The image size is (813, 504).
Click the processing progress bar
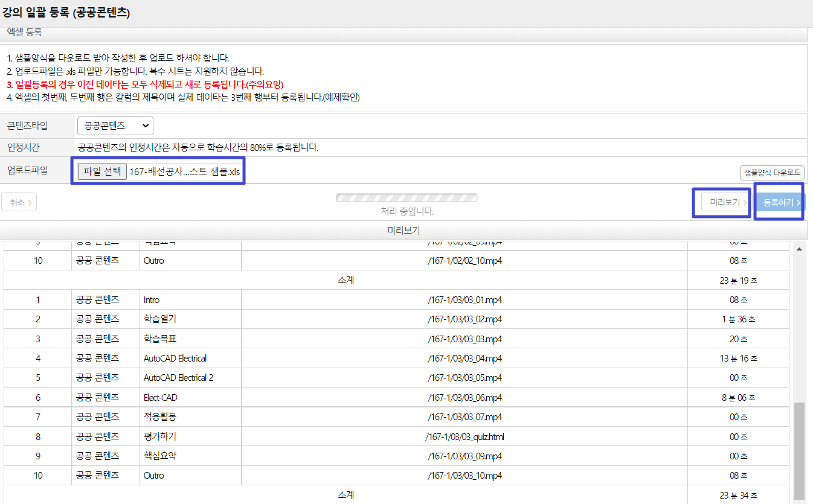406,198
